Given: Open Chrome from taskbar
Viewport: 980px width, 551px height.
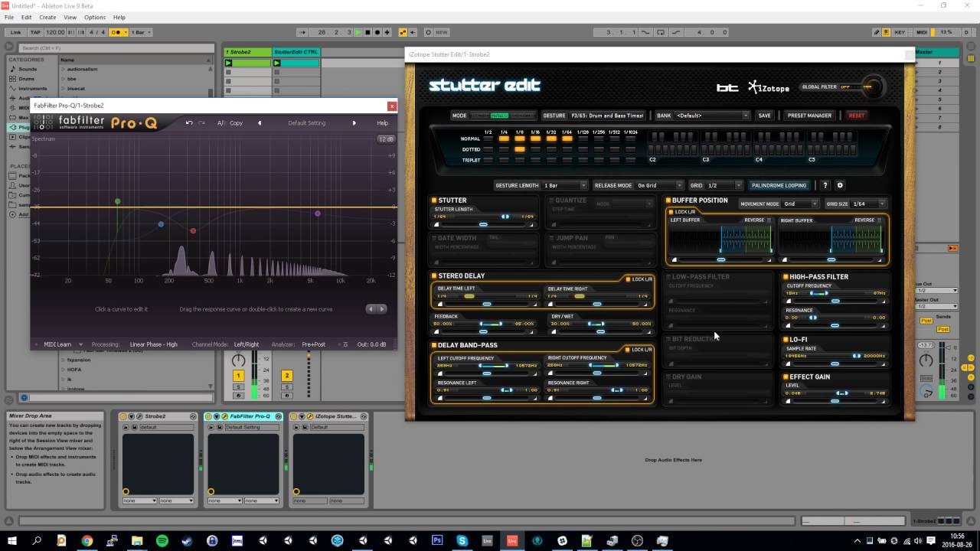Looking at the screenshot, I should click(87, 540).
